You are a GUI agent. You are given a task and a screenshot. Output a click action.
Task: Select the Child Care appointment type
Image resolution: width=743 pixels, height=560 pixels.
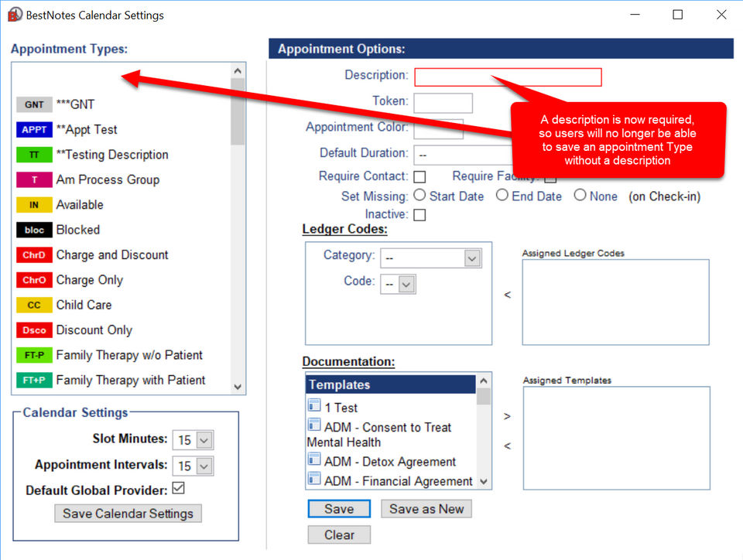[x=84, y=306]
